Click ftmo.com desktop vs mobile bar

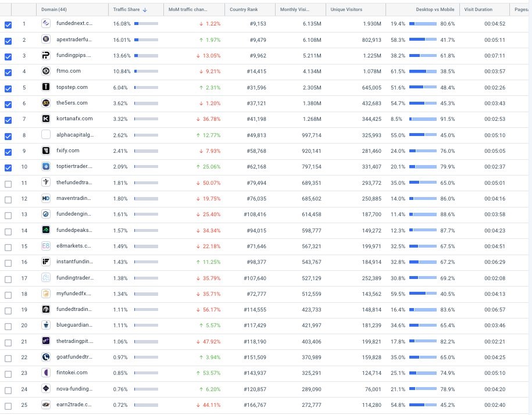pos(423,71)
